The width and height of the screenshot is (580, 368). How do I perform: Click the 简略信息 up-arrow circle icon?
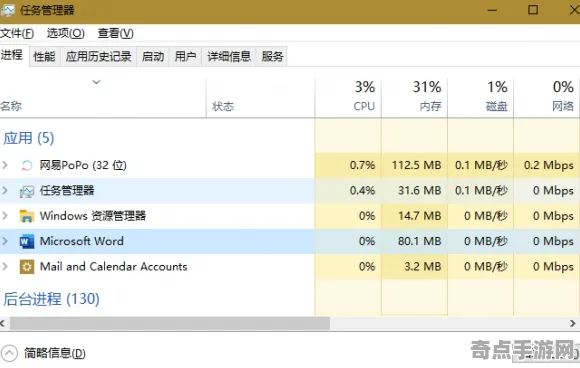(9, 353)
